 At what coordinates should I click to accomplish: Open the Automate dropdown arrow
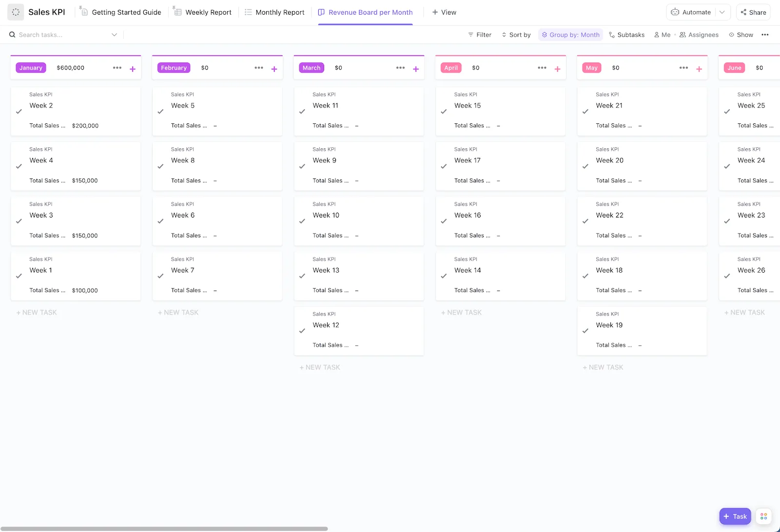point(722,12)
